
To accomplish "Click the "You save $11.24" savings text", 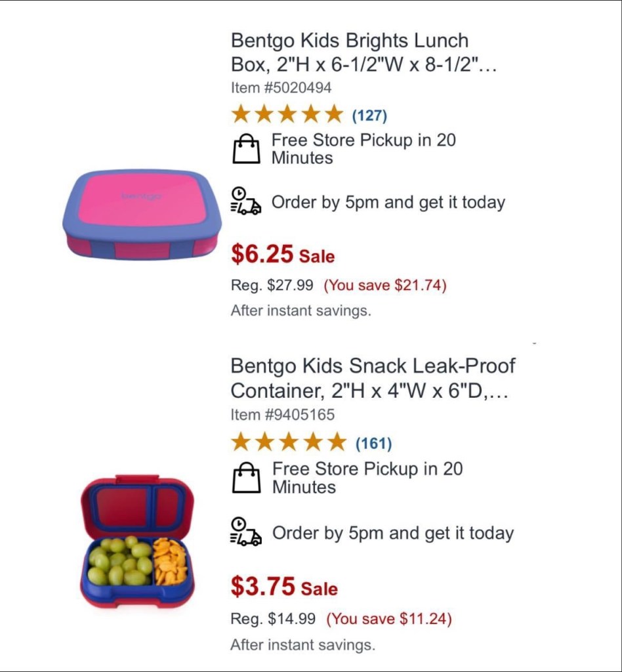I will point(389,619).
